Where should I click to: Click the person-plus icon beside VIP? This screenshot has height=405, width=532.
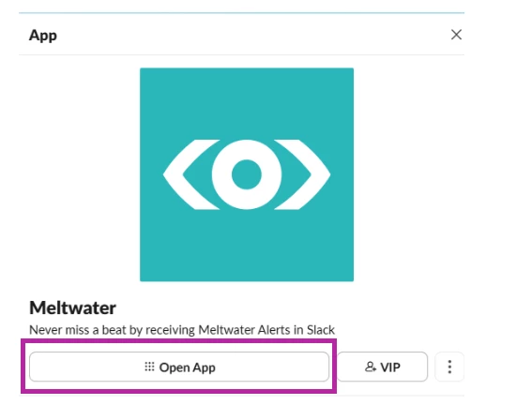point(371,367)
